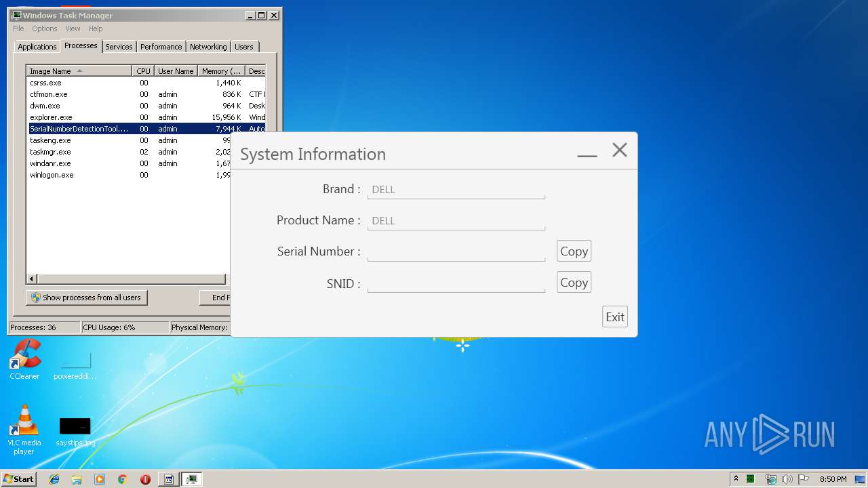
Task: Switch to the Applications tab
Action: coord(37,47)
